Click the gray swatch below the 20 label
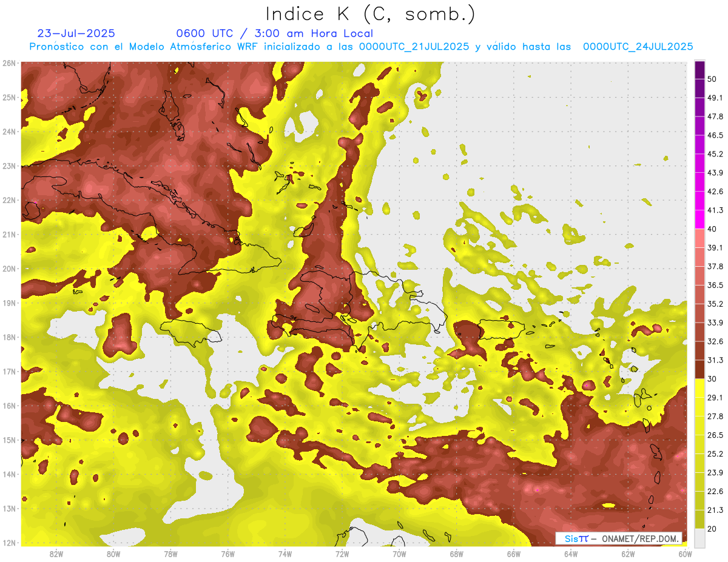The height and width of the screenshot is (562, 728). pyautogui.click(x=699, y=538)
